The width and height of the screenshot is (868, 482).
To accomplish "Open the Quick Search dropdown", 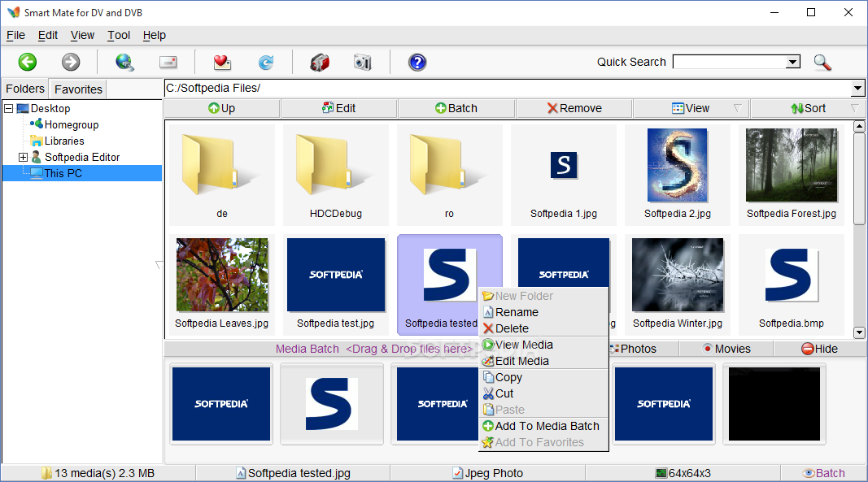I will (793, 62).
